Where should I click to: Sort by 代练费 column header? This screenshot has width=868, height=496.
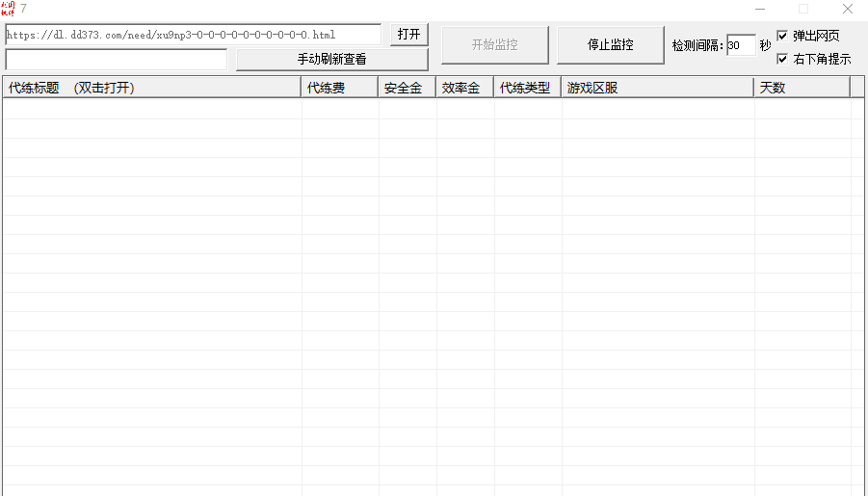click(340, 88)
